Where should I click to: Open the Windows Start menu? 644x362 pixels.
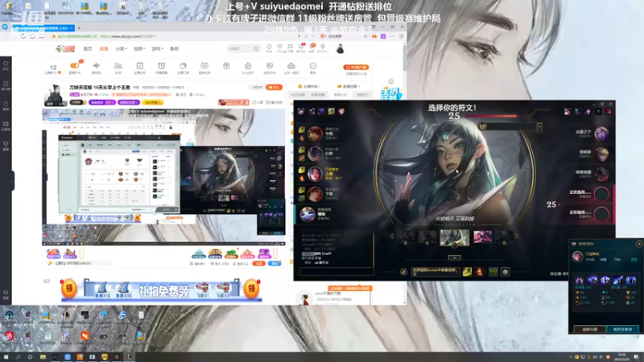click(x=6, y=357)
